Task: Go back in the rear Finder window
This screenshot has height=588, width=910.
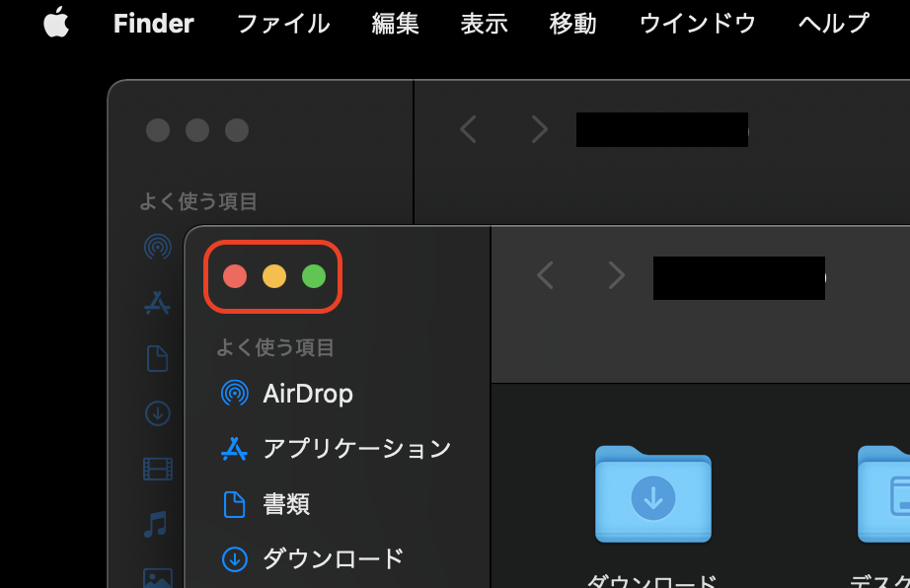Action: point(468,128)
